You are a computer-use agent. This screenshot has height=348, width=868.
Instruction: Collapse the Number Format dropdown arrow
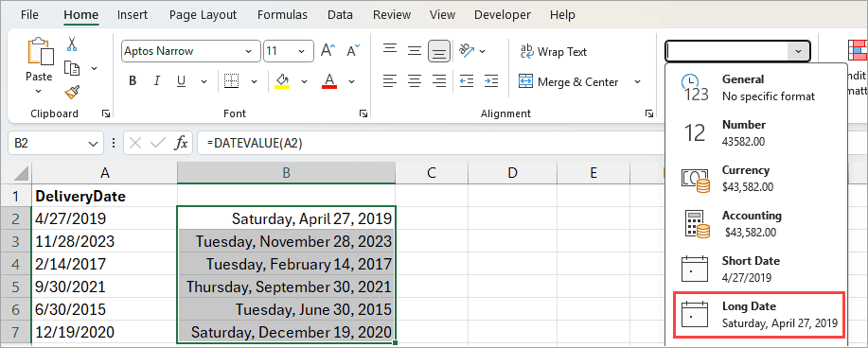click(798, 51)
